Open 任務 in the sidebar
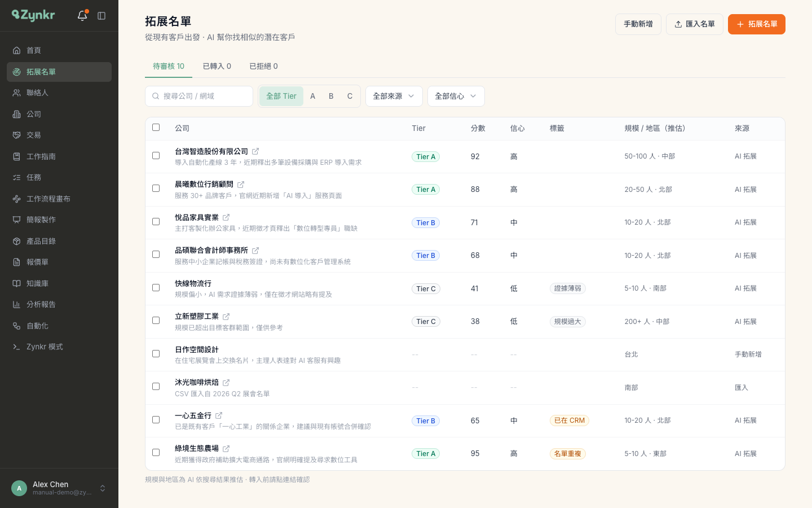 [x=59, y=177]
